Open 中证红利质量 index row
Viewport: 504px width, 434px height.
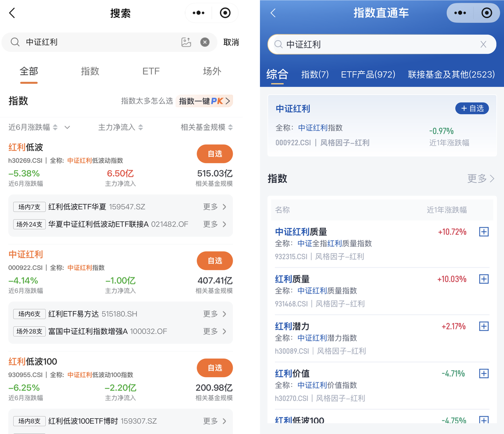[382, 244]
